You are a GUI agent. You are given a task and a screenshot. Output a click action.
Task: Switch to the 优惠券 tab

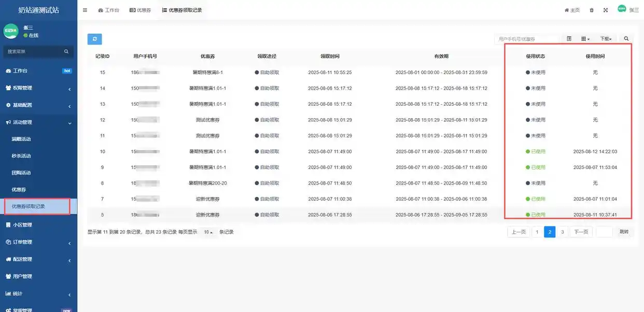(140, 10)
